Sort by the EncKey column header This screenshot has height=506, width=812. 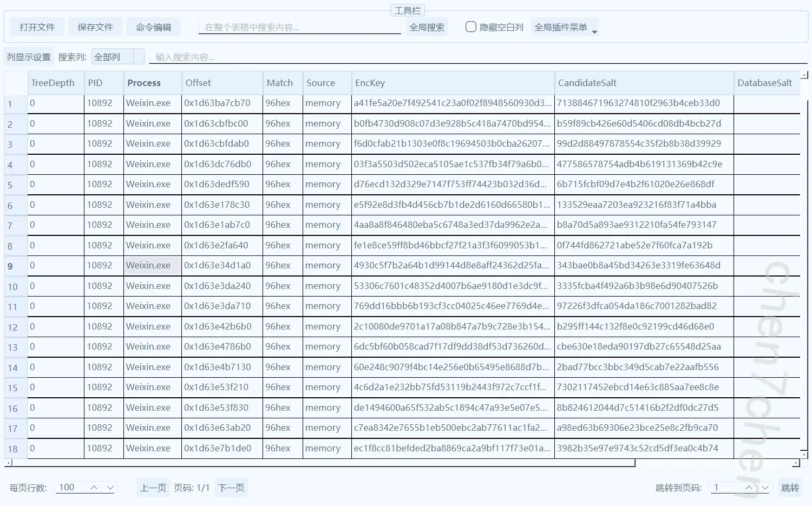453,83
